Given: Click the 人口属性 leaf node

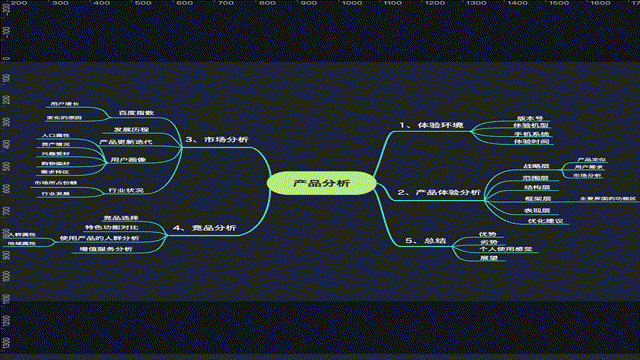Looking at the screenshot, I should pos(56,135).
